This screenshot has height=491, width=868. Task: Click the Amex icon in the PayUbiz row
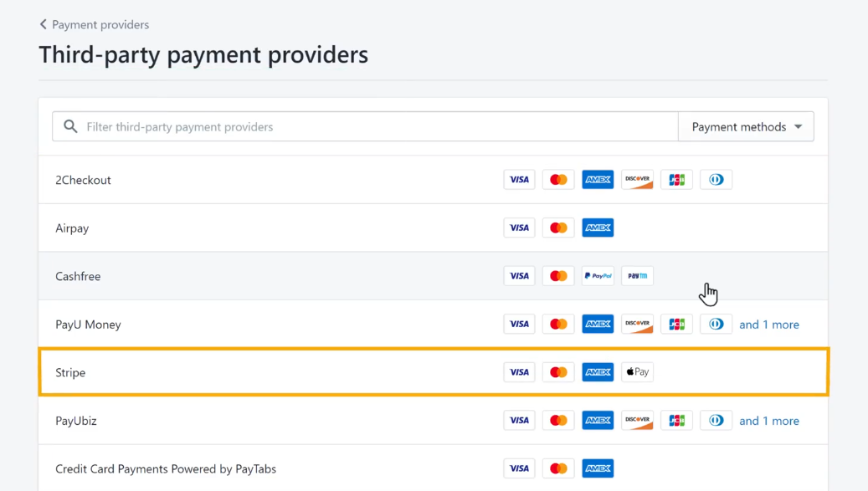coord(598,420)
